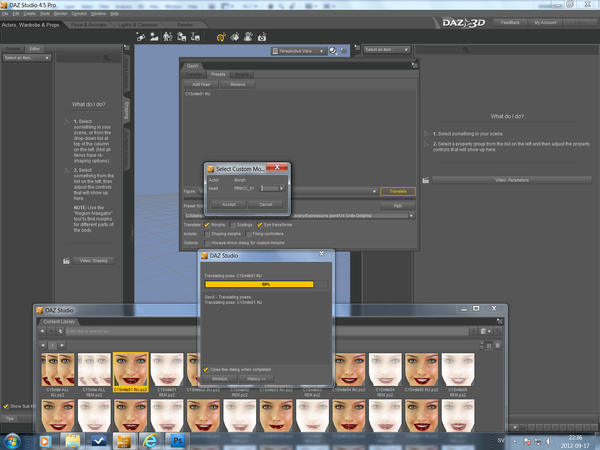Viewport: 600px width, 450px height.
Task: Open the morph dropdown in Select Custom Morph dialog
Action: tap(272, 188)
